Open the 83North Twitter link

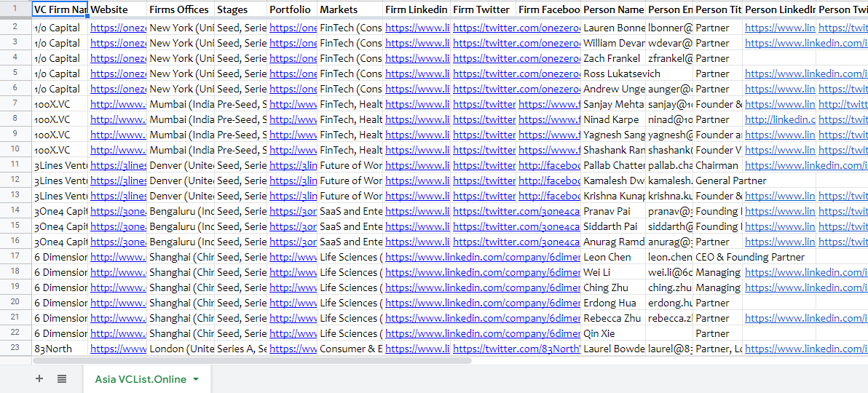pos(516,349)
